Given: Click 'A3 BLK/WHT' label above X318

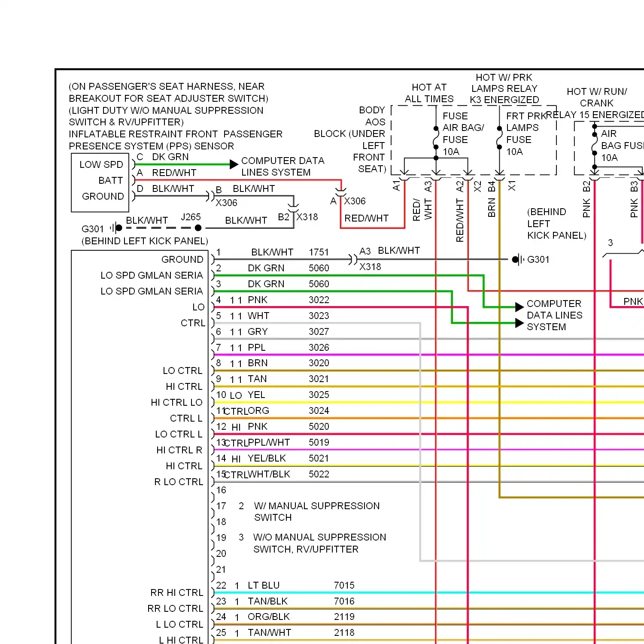Looking at the screenshot, I should click(390, 251).
